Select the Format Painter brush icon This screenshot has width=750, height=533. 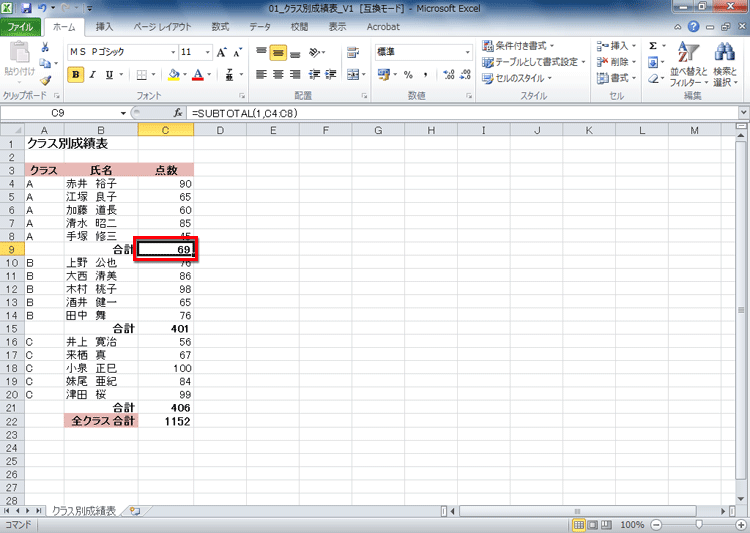pos(45,80)
